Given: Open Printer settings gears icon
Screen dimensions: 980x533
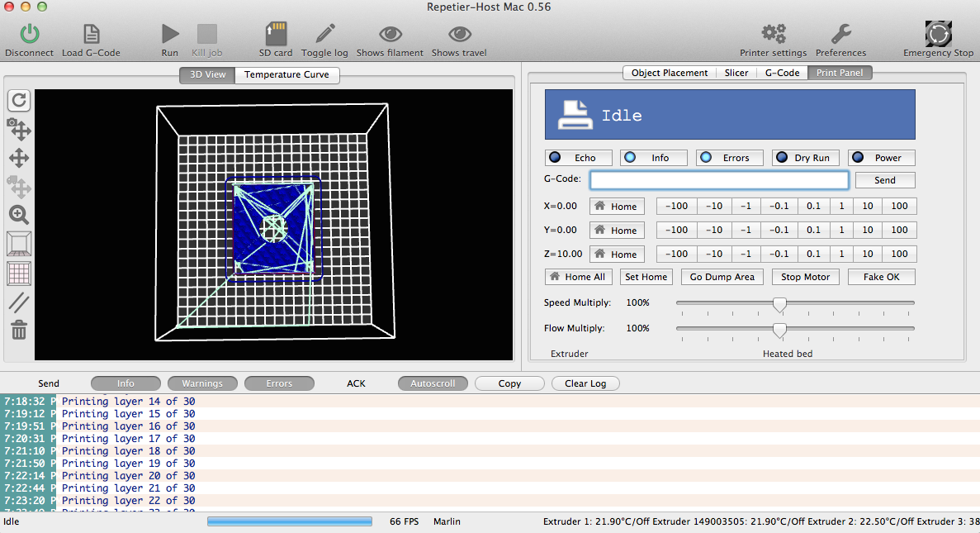Looking at the screenshot, I should pos(773,34).
